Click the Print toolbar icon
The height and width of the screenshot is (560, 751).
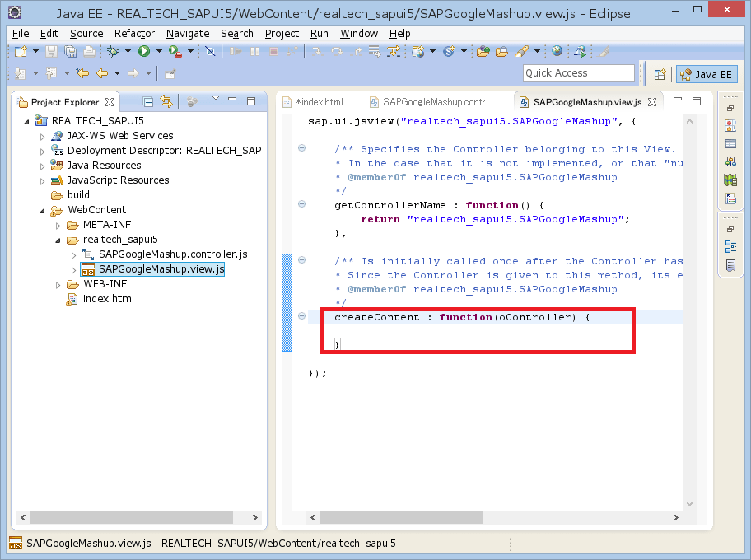click(89, 51)
